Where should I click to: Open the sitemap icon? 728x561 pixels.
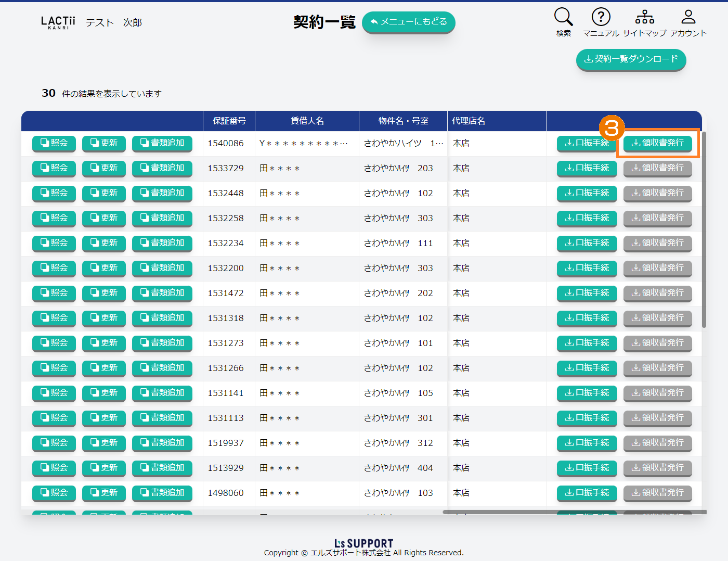[x=644, y=17]
